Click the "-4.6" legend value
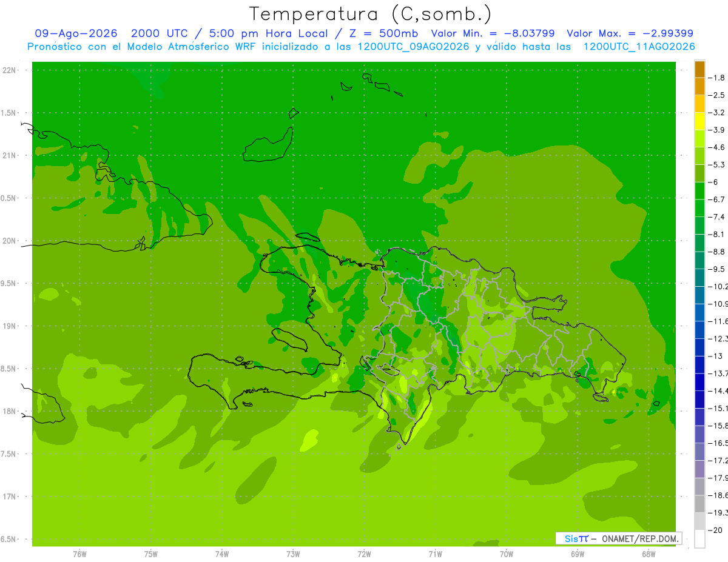The image size is (728, 562). (717, 147)
